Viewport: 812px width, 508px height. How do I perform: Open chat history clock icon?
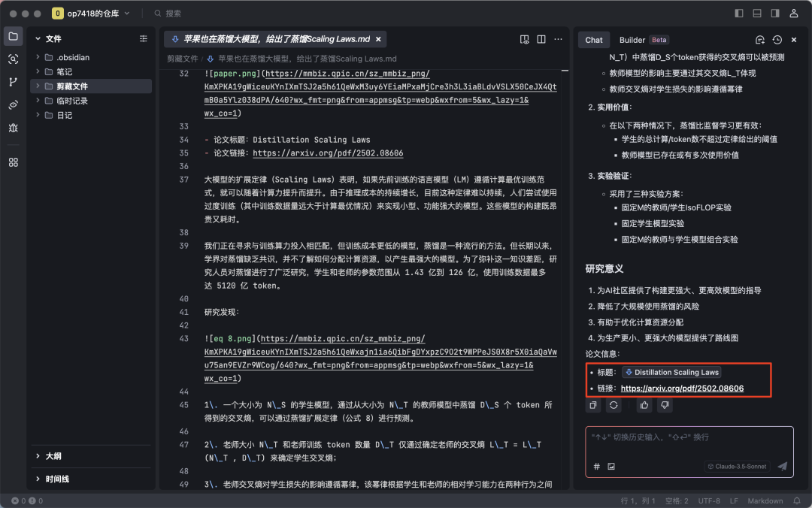(x=777, y=40)
